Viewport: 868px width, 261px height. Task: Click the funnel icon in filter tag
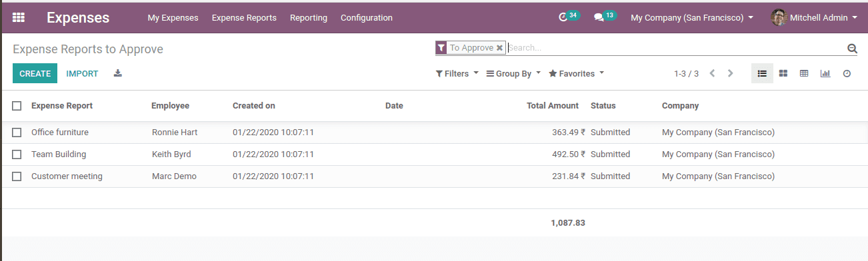click(x=441, y=48)
